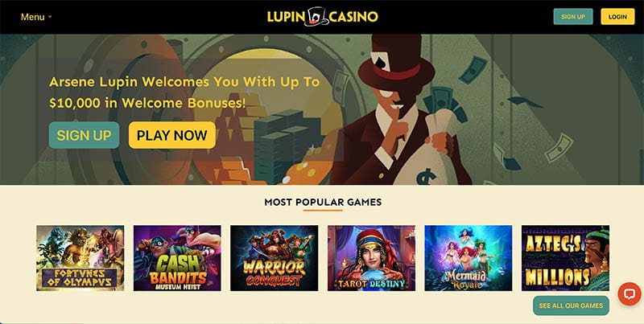Viewport: 644px width, 324px height.
Task: Expand the Menu dropdown arrow
Action: pos(50,17)
